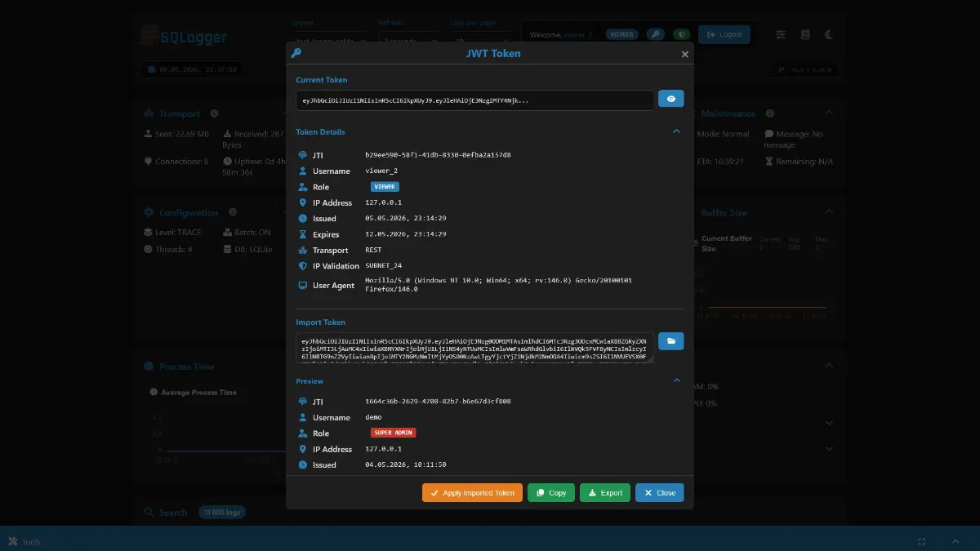The image size is (980, 551).
Task: Select username value viewer_2 in Token Details
Action: coord(381,171)
